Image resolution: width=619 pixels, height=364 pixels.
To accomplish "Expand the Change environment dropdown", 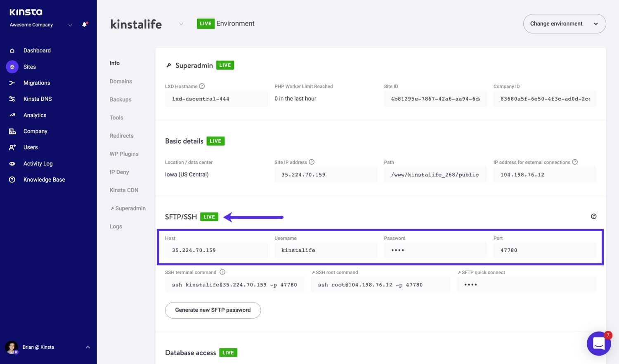I will [565, 24].
